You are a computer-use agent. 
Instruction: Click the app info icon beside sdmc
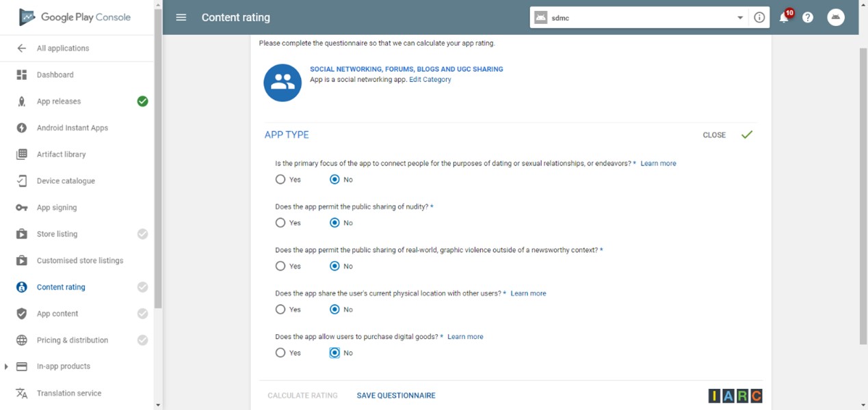[x=759, y=18]
